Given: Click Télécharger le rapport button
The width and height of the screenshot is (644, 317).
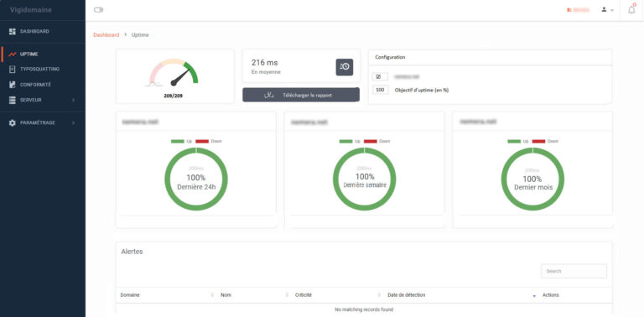Looking at the screenshot, I should tap(301, 95).
